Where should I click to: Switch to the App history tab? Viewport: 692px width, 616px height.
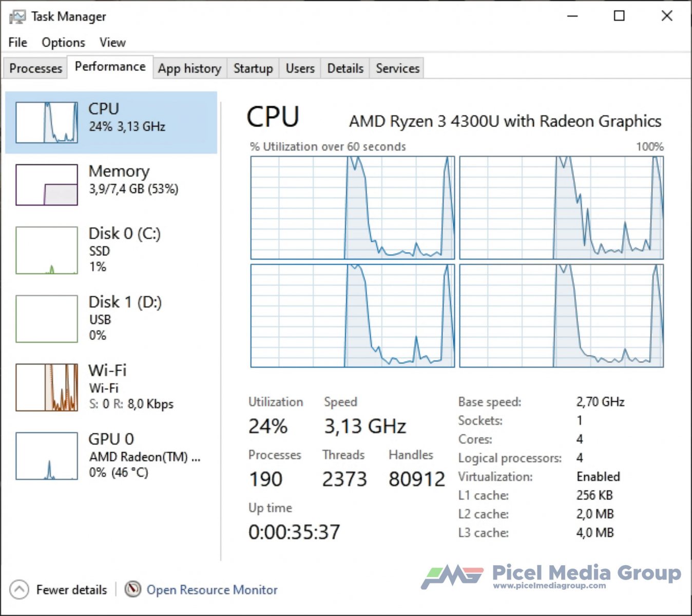tap(189, 68)
